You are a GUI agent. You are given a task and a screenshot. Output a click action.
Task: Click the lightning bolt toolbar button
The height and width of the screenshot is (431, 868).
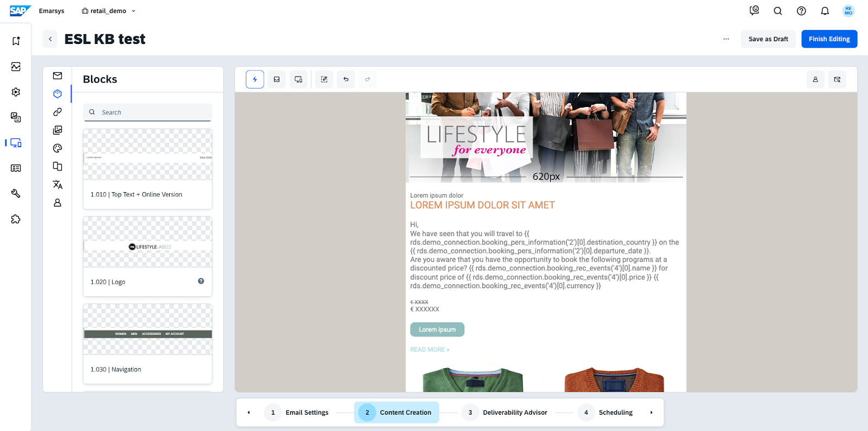click(x=255, y=79)
